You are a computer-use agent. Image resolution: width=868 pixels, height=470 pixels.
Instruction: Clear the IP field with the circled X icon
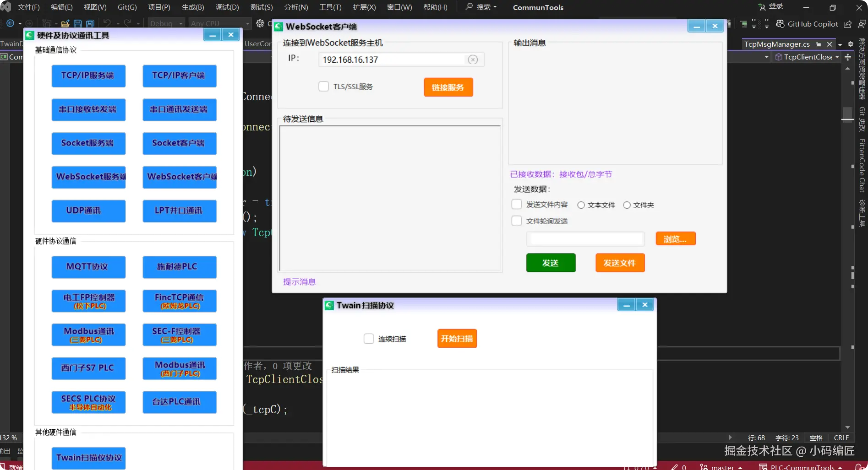pyautogui.click(x=473, y=59)
